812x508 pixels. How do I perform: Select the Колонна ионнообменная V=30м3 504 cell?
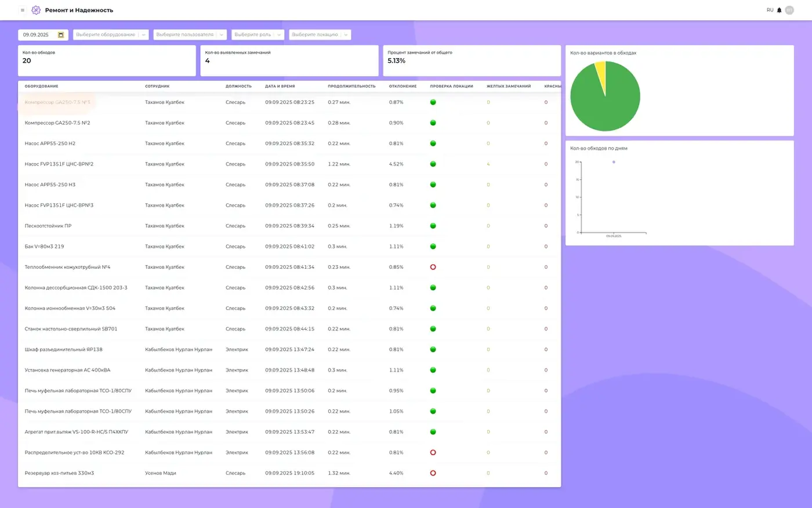point(70,308)
